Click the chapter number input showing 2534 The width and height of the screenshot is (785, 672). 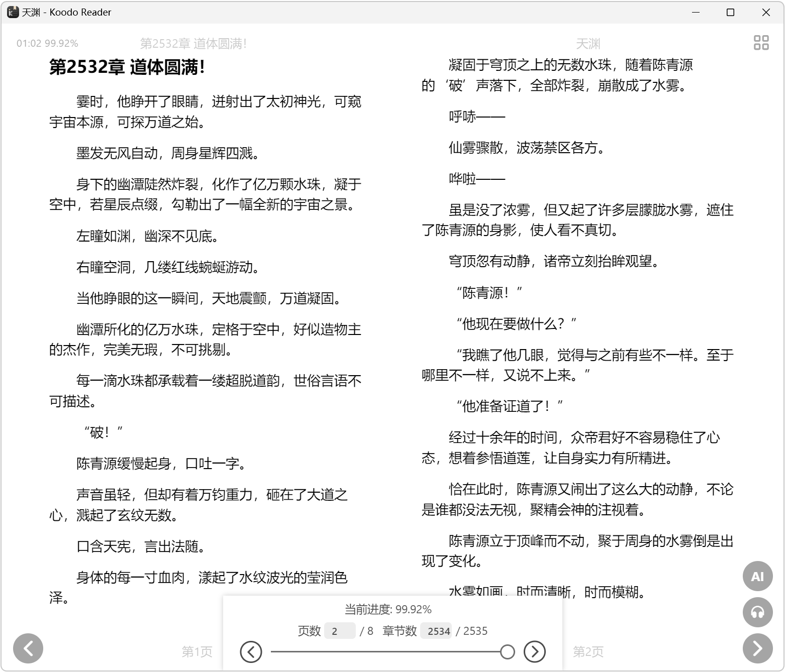coord(437,631)
